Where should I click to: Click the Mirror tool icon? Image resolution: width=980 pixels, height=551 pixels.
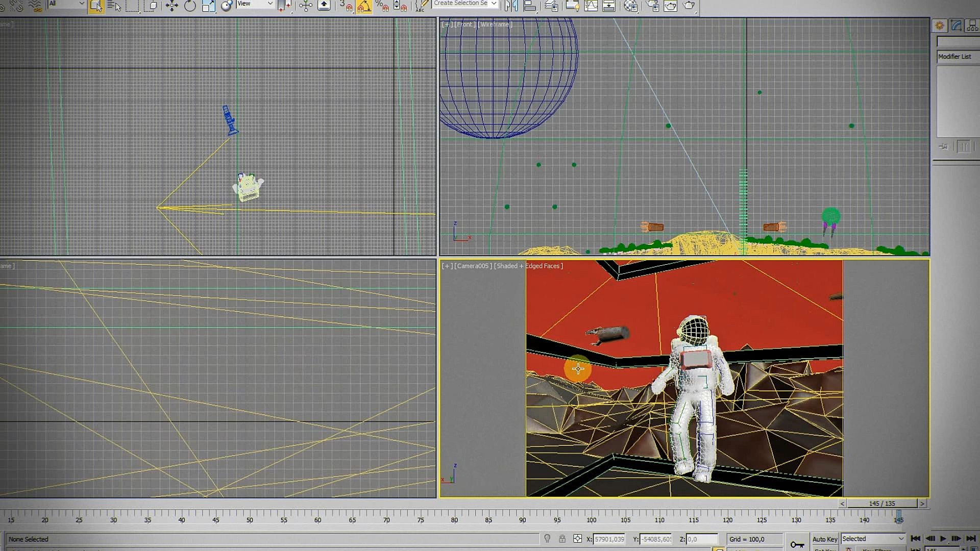(511, 6)
